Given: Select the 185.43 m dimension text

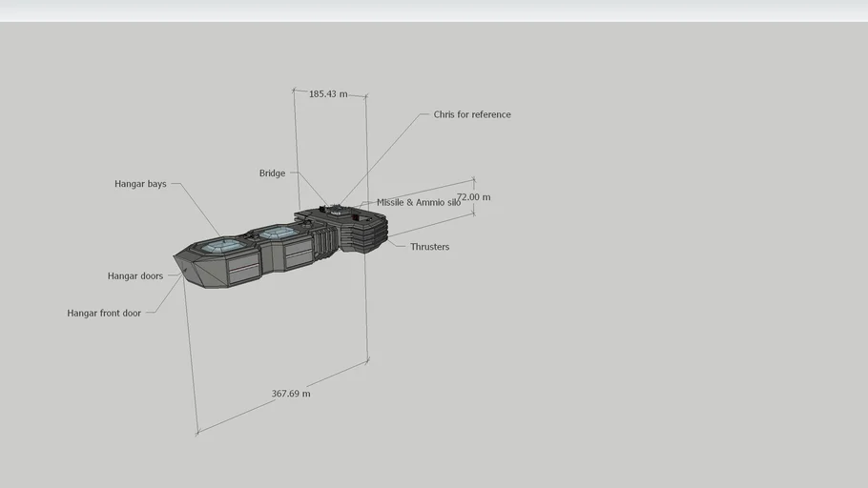Looking at the screenshot, I should point(327,94).
